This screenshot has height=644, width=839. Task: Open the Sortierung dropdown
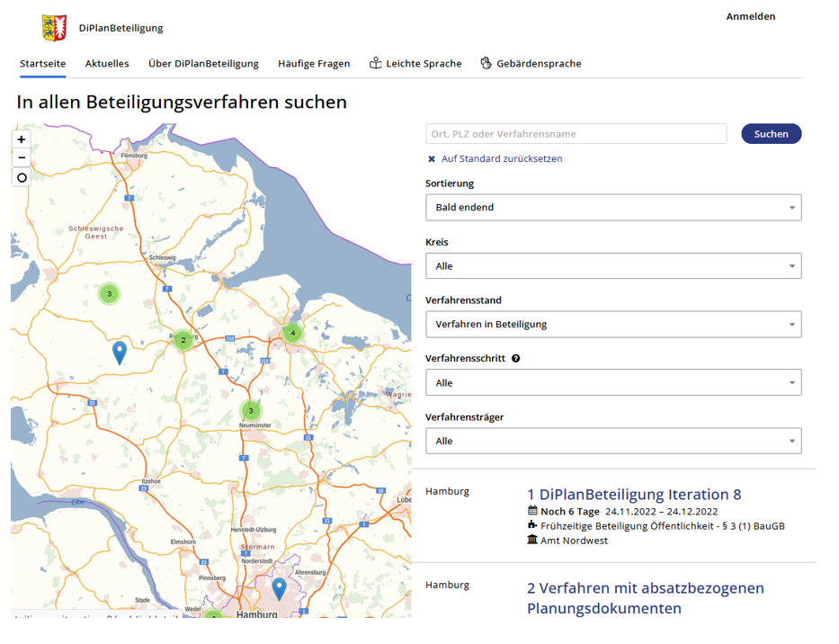click(x=612, y=207)
